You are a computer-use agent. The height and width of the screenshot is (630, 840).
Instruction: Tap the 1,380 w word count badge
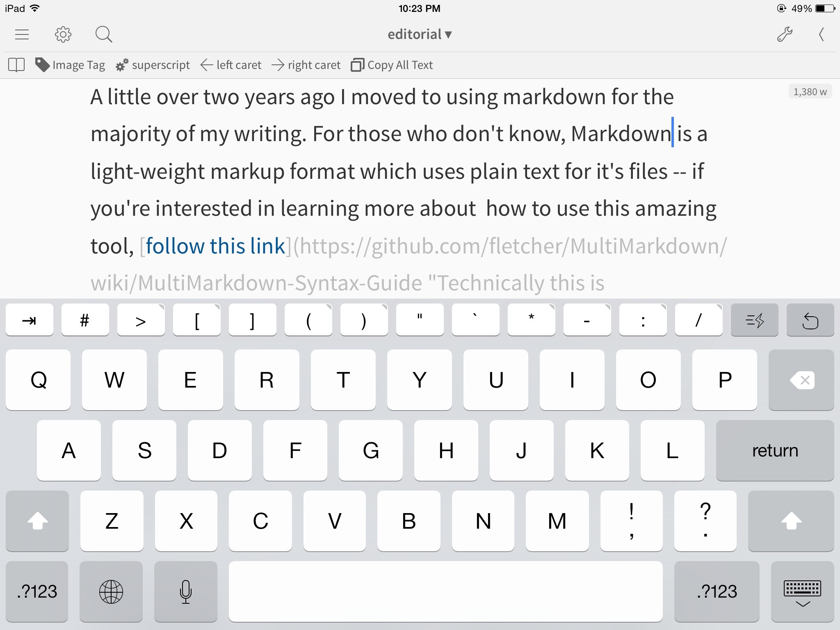point(810,92)
